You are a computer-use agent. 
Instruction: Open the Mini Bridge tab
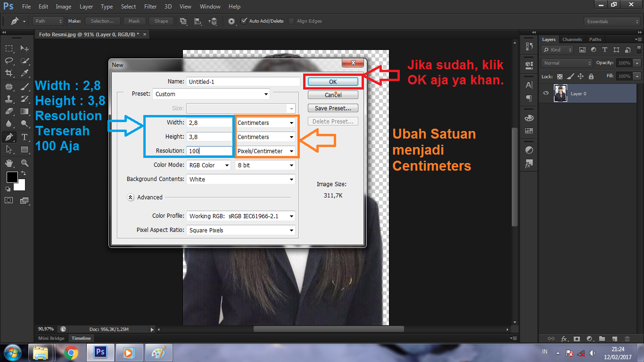51,338
